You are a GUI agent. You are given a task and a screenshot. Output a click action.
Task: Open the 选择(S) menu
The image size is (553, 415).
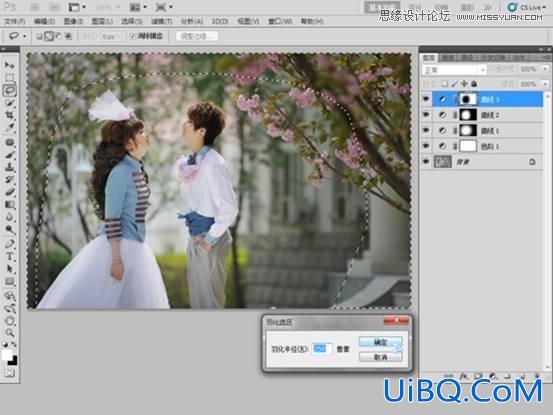pyautogui.click(x=132, y=22)
